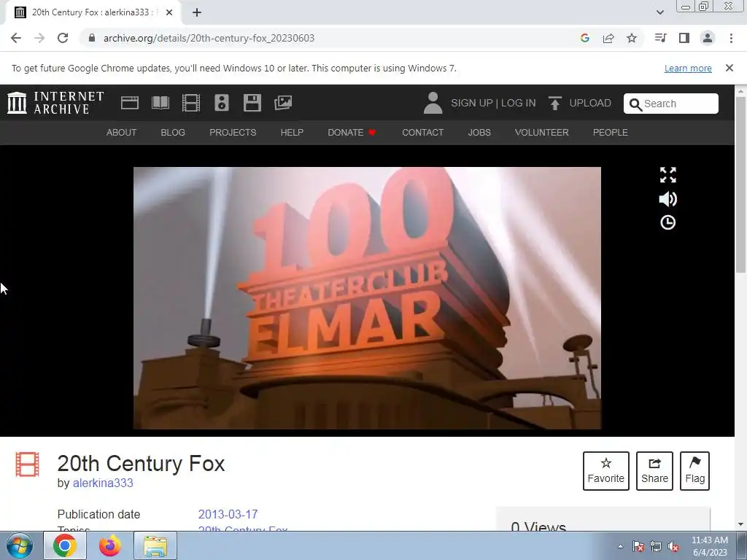Click the film strip icon beside title
747x560 pixels.
click(x=27, y=464)
